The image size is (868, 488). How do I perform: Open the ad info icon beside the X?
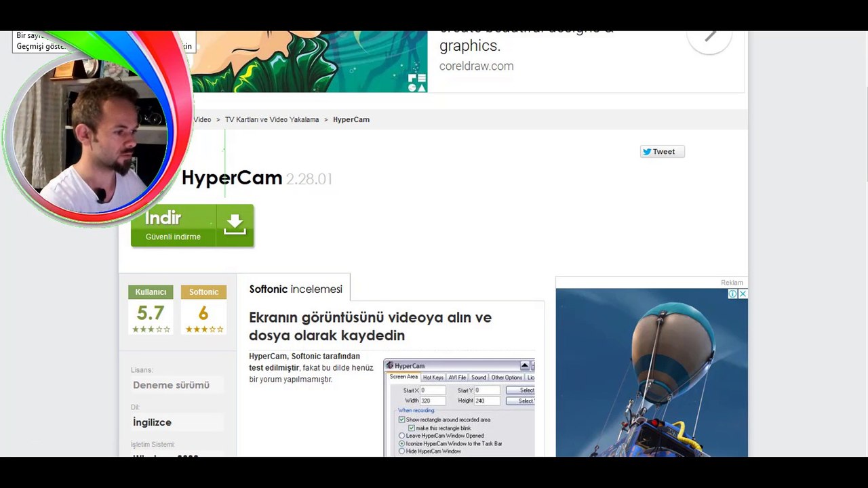[732, 293]
